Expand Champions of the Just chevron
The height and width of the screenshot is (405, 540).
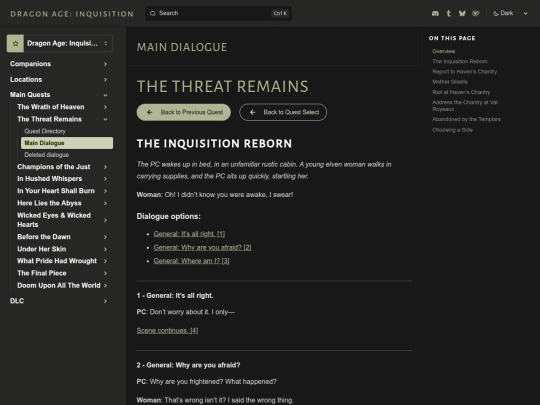click(105, 167)
